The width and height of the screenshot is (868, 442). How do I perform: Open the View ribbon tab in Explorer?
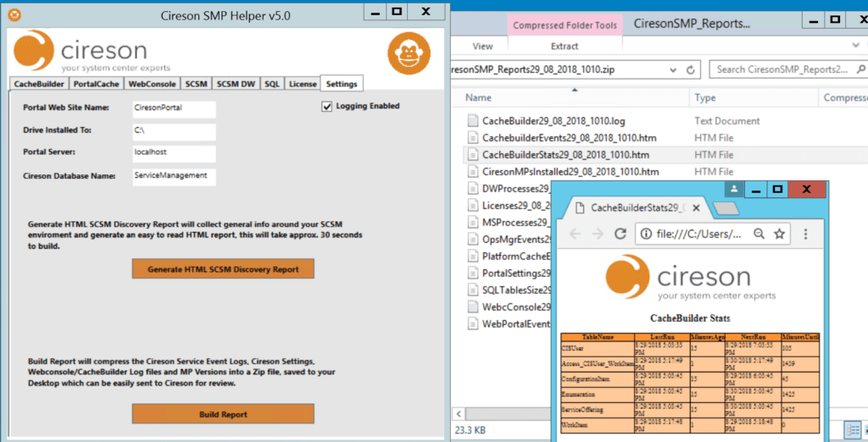click(x=482, y=47)
